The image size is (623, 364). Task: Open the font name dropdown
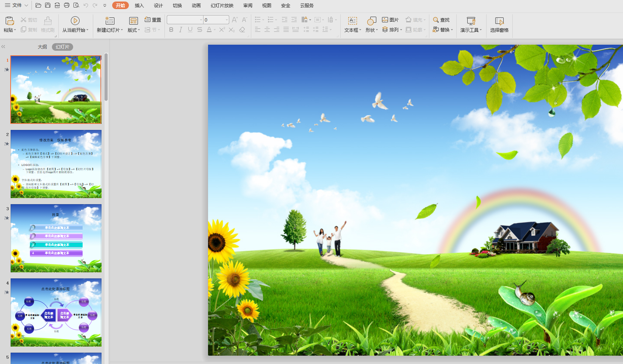[x=201, y=20]
